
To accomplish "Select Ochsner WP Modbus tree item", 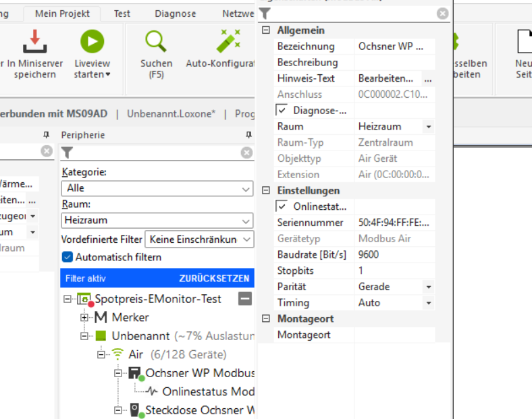I will (200, 373).
